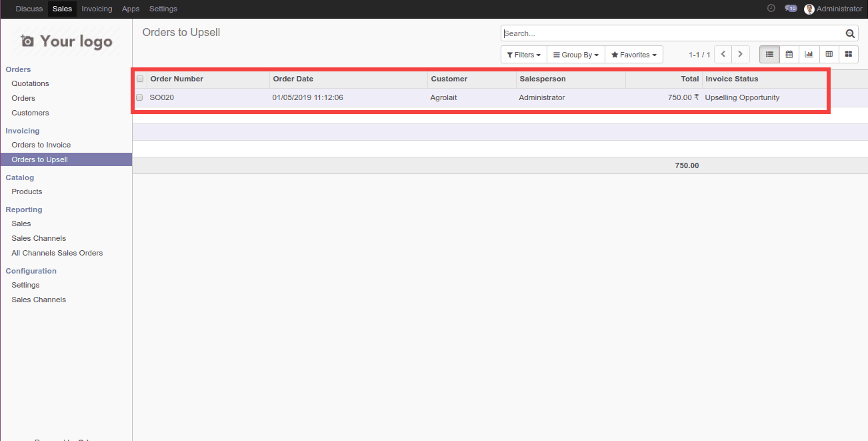
Task: Open order SO020
Action: coord(162,97)
